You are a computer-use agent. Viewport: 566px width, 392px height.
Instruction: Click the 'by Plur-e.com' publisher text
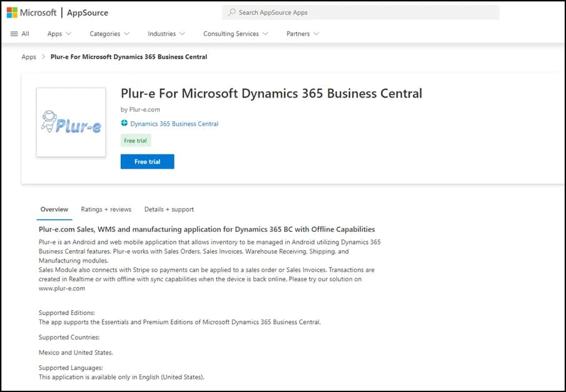pyautogui.click(x=141, y=109)
